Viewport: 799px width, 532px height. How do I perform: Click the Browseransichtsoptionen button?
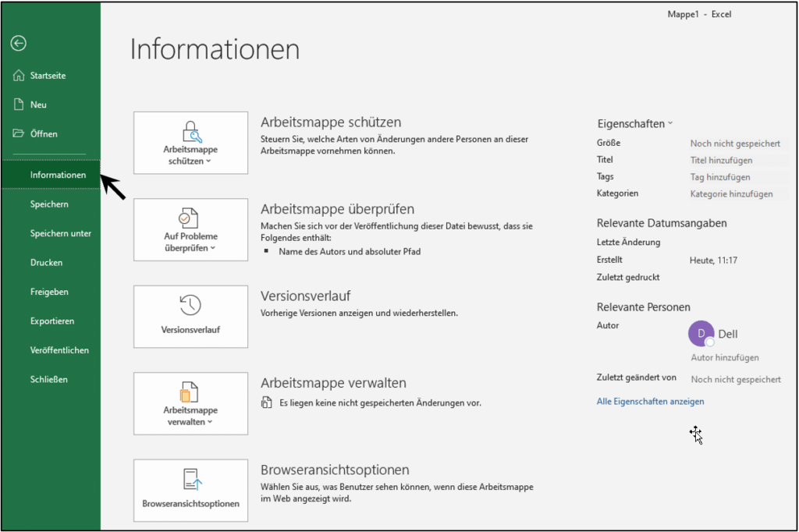coord(190,491)
